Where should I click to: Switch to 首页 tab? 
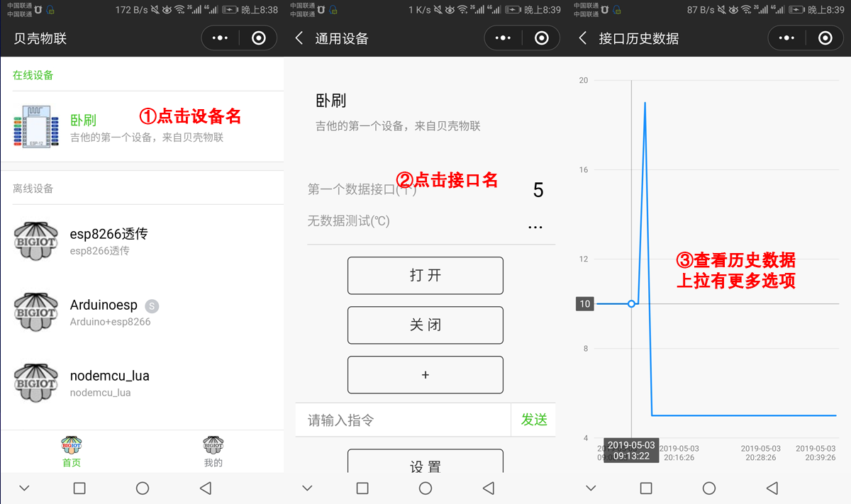[x=71, y=452]
